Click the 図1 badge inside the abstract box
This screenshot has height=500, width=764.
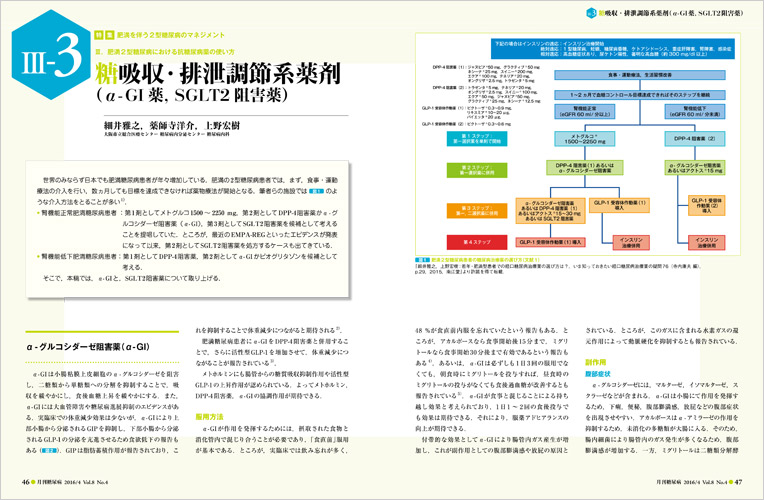[x=317, y=191]
